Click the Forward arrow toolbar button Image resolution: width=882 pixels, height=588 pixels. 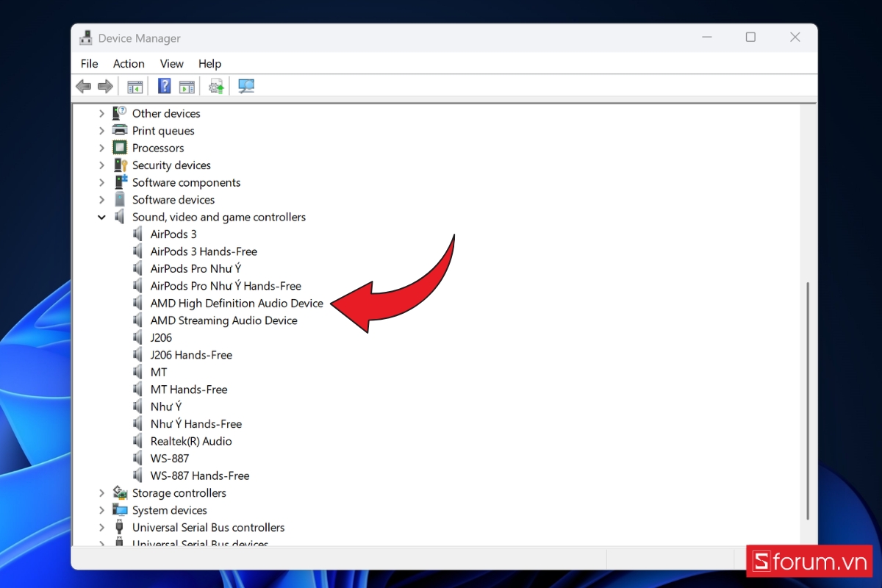pos(105,87)
